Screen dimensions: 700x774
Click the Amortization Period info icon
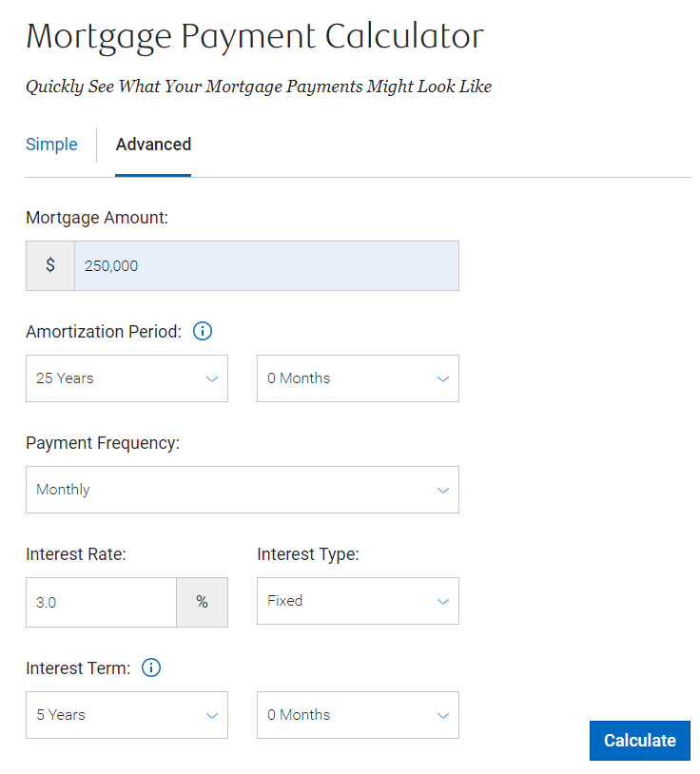[x=202, y=331]
